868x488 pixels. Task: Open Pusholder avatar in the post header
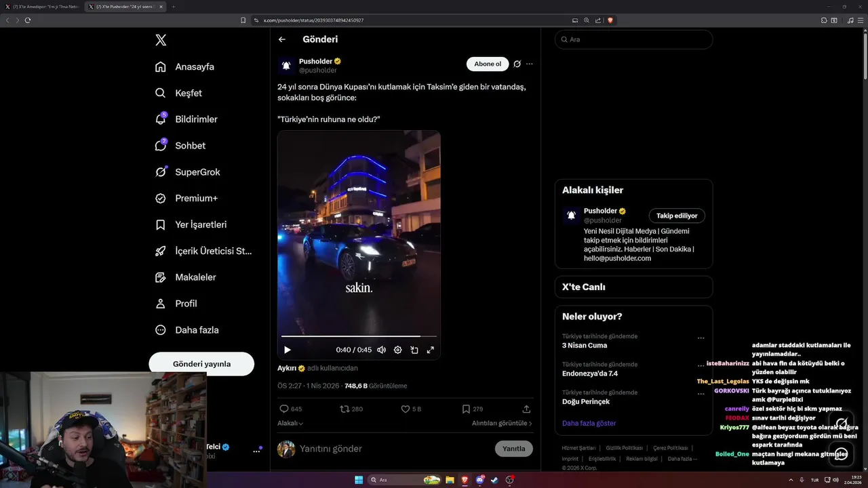(x=286, y=65)
